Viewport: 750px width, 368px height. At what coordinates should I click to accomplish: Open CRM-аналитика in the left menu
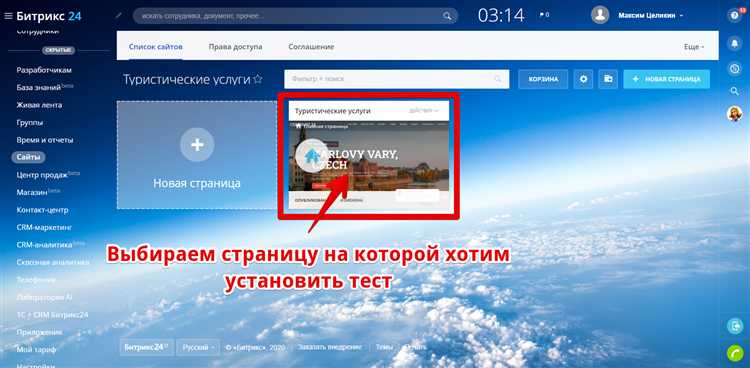[x=51, y=245]
